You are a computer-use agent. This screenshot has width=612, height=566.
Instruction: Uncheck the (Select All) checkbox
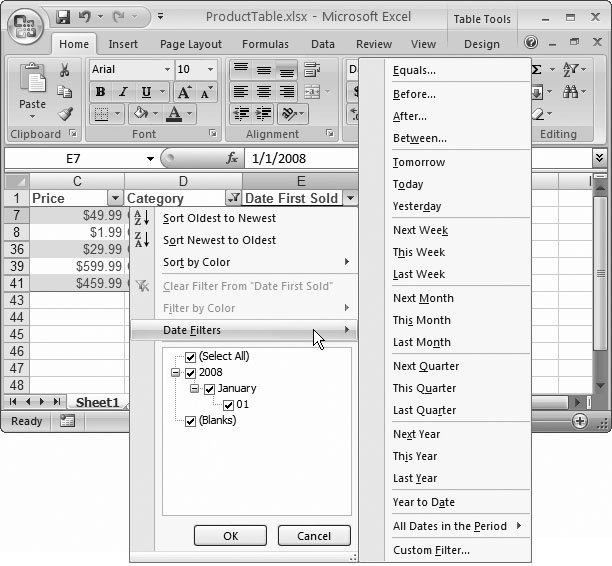190,357
